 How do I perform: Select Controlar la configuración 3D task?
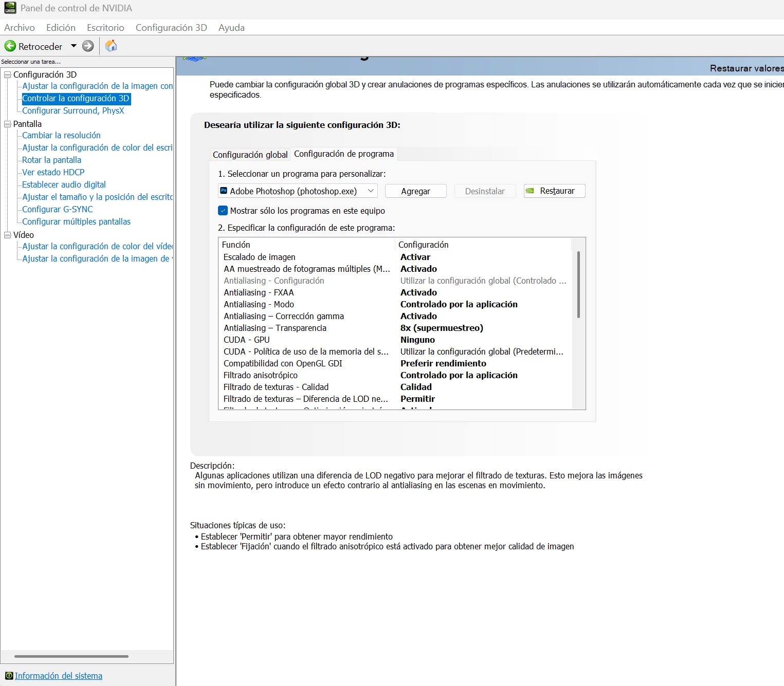point(76,98)
